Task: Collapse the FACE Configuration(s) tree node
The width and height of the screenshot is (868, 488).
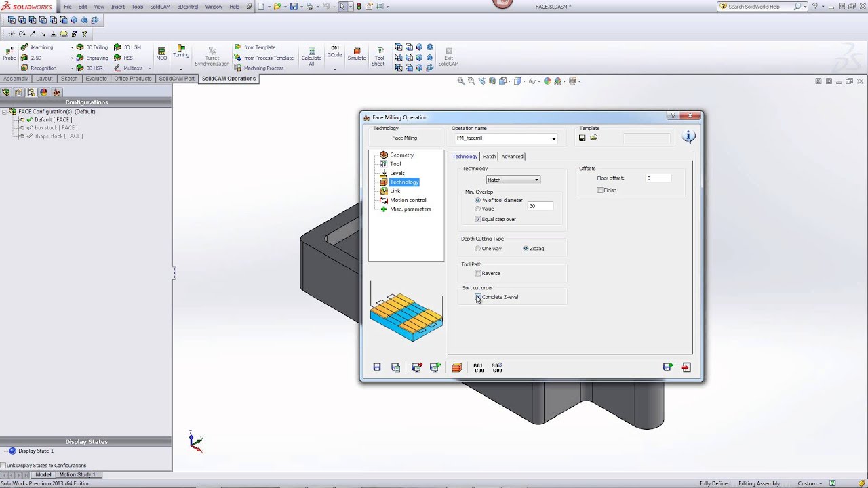Action: click(x=4, y=112)
